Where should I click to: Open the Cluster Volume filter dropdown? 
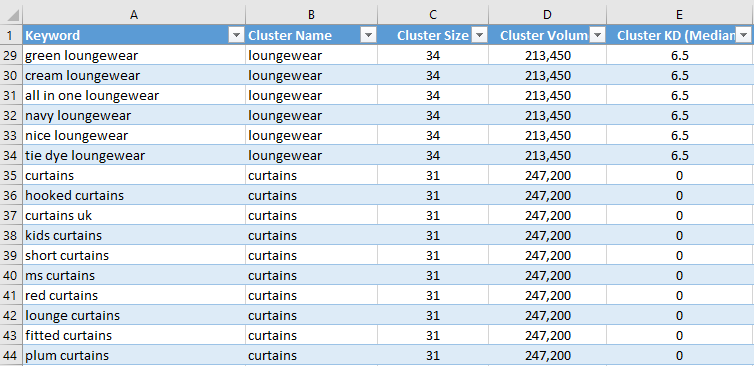pyautogui.click(x=598, y=35)
